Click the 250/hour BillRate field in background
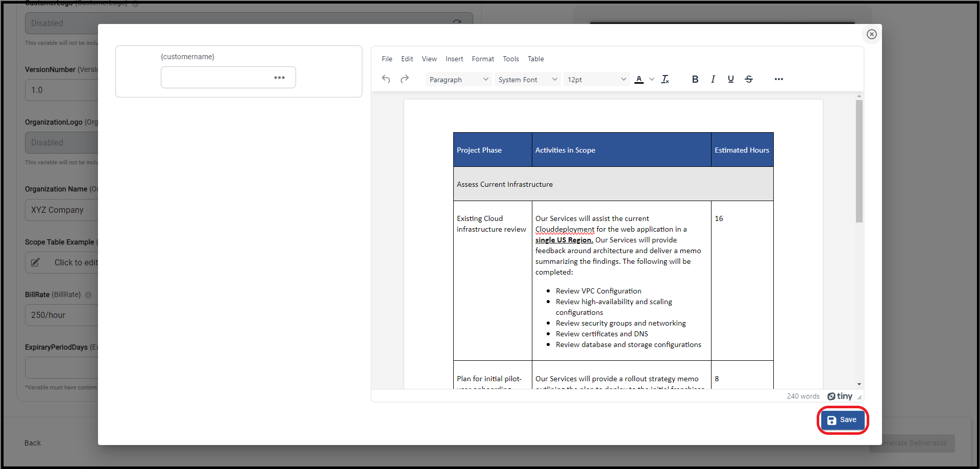This screenshot has width=980, height=469. [61, 315]
